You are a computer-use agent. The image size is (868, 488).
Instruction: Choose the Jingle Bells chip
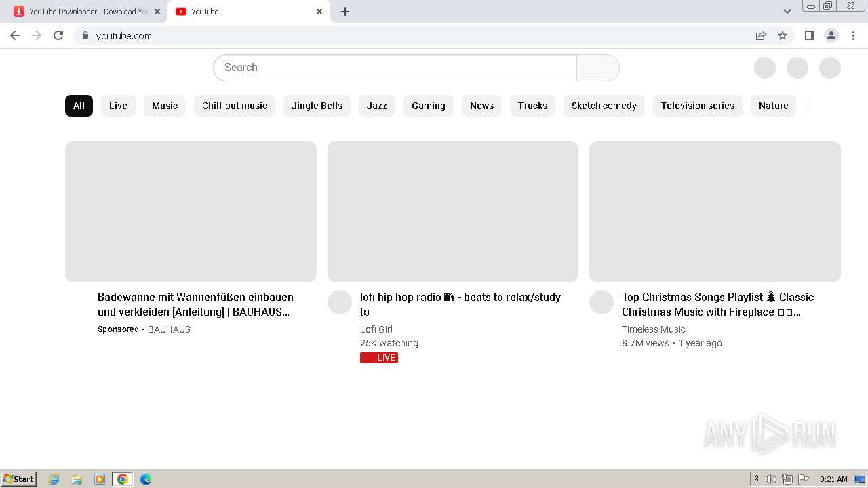click(317, 106)
